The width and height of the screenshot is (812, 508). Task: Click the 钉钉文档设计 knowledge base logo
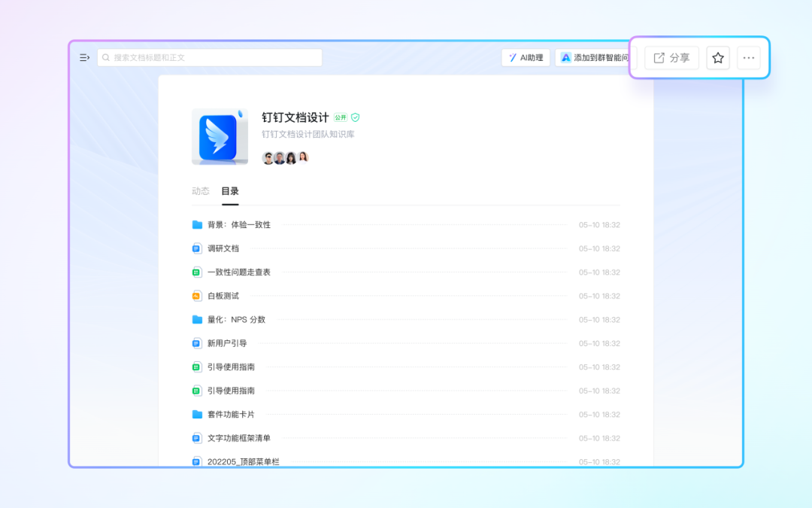(x=220, y=137)
